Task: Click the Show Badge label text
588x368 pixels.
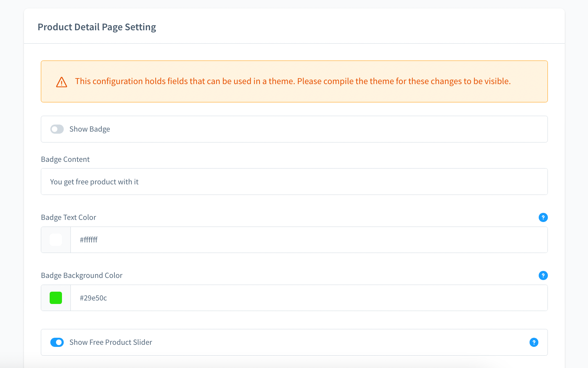Action: coord(90,129)
